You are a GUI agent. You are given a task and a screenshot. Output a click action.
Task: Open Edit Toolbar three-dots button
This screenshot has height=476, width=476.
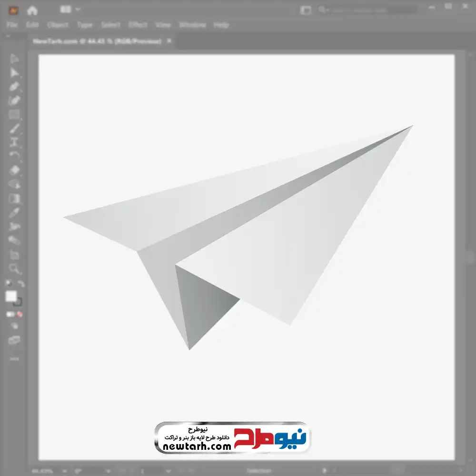14,358
